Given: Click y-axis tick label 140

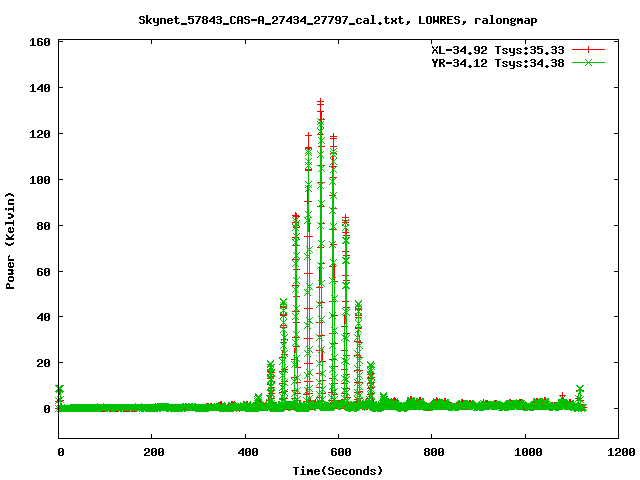Looking at the screenshot, I should [40, 88].
